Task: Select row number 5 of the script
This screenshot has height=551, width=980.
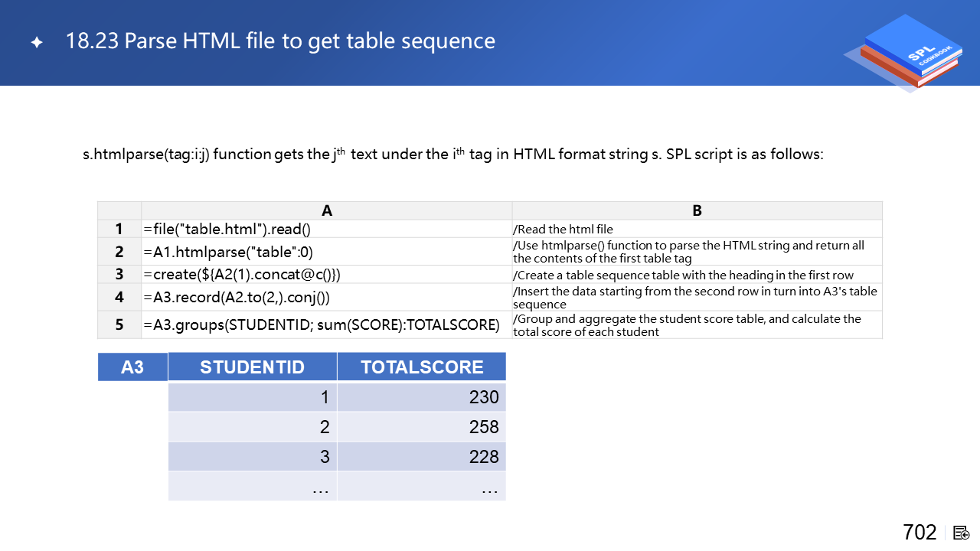Action: point(119,324)
